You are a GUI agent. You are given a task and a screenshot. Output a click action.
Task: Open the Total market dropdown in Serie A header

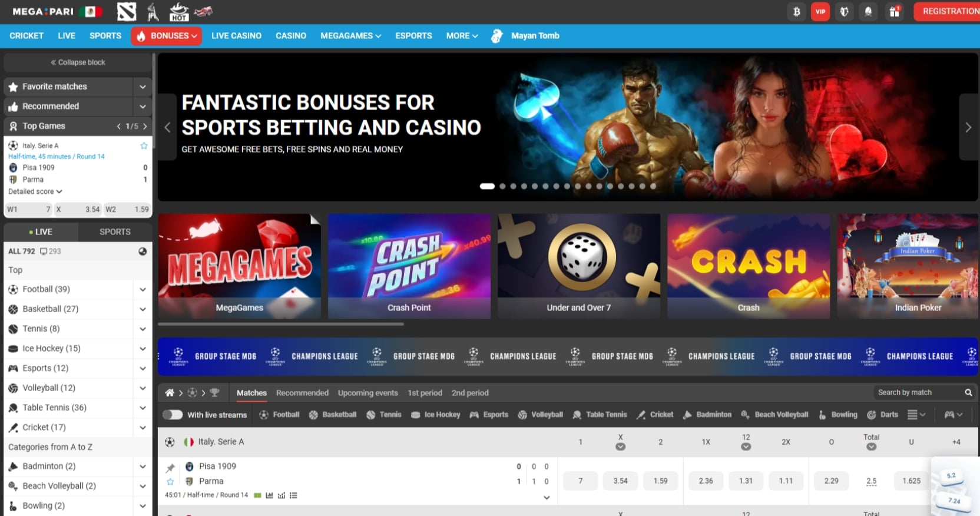point(871,446)
